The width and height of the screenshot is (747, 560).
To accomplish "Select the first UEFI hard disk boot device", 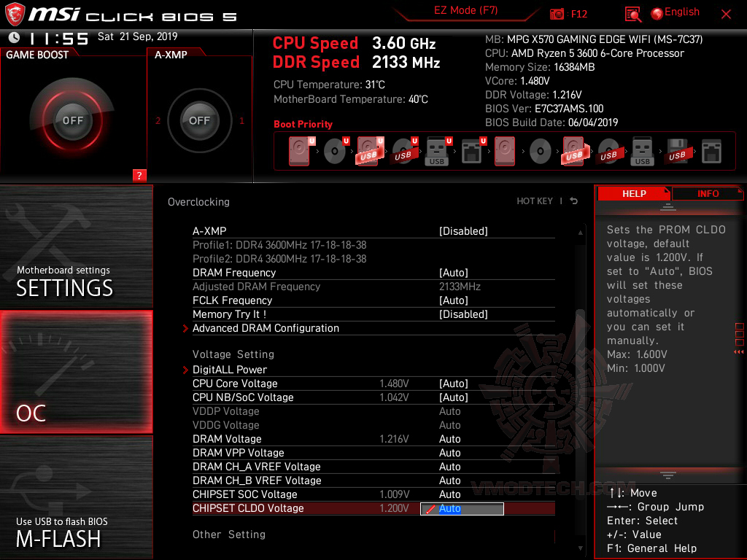I will [301, 151].
